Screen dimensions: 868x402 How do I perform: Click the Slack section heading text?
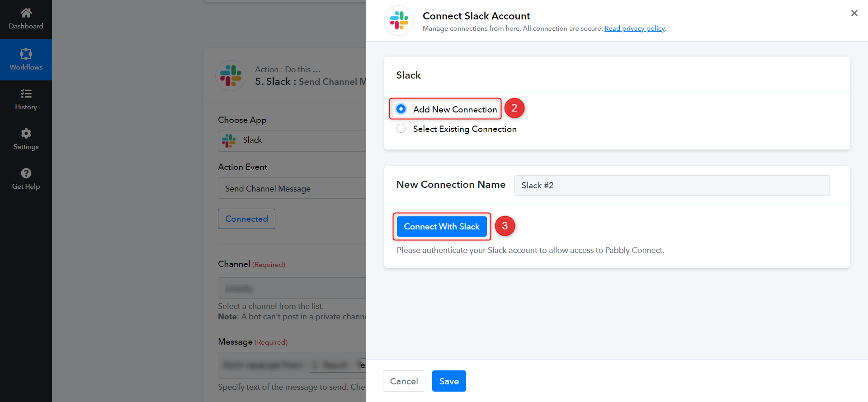click(408, 75)
